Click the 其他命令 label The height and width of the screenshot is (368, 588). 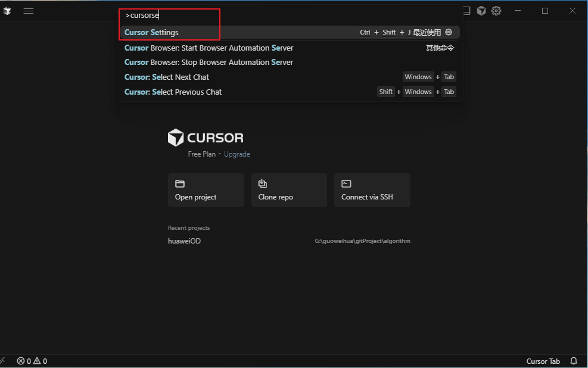[x=440, y=48]
